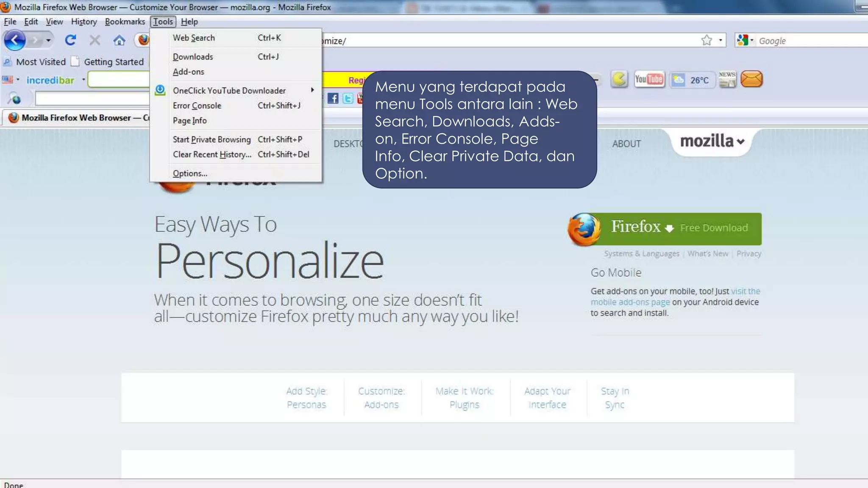
Task: Click the Firefox logo in download button
Action: point(584,229)
